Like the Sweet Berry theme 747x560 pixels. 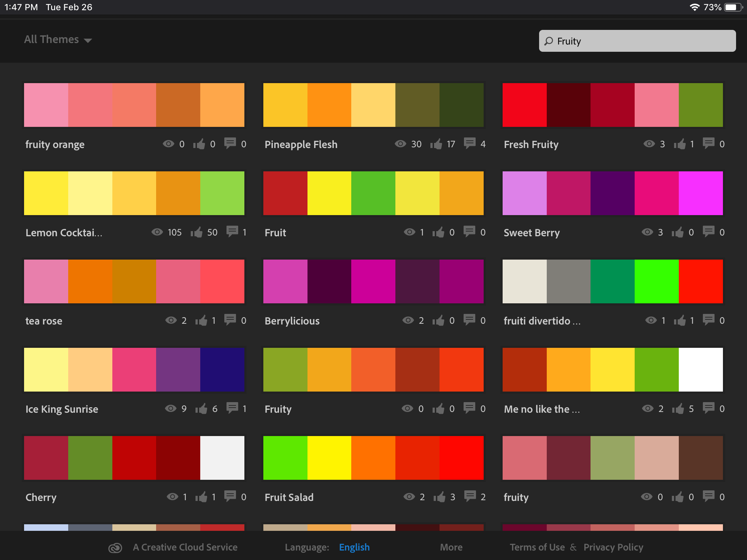(x=678, y=232)
